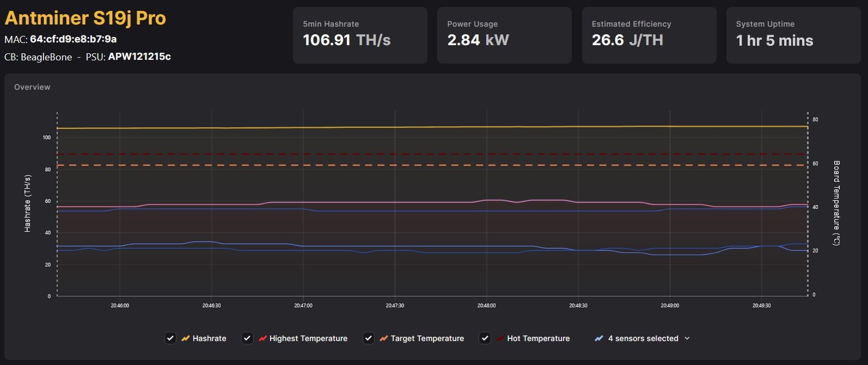Click the 26.6 J/TH efficiency value
The height and width of the screenshot is (365, 868).
(x=627, y=40)
